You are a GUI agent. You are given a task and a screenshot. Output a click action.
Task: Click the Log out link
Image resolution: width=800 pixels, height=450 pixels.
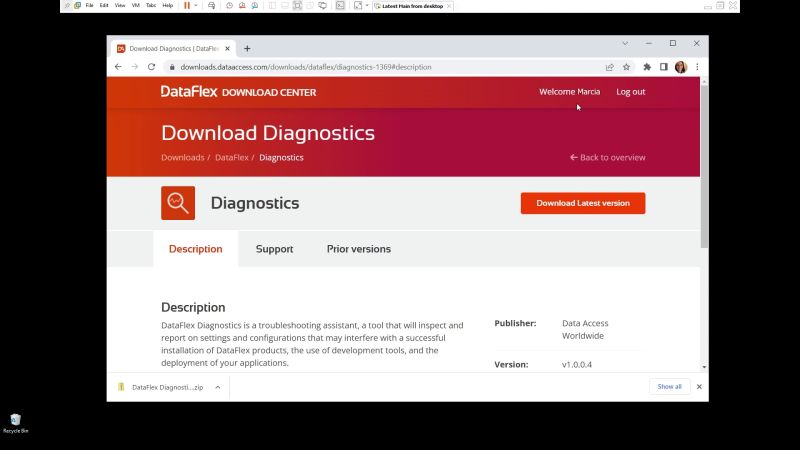[x=631, y=92]
